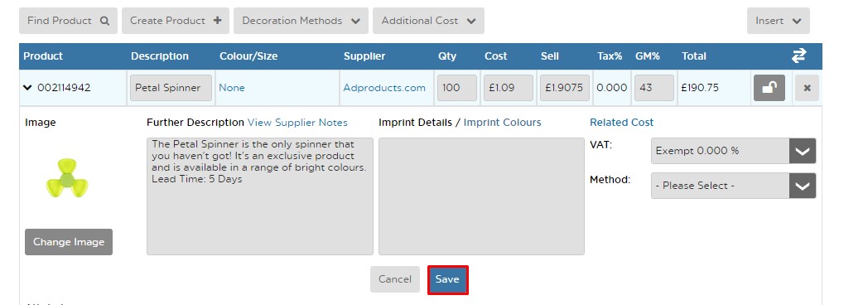Viewport: 868px width, 305px height.
Task: Open the Method Please Select dropdown
Action: [734, 186]
